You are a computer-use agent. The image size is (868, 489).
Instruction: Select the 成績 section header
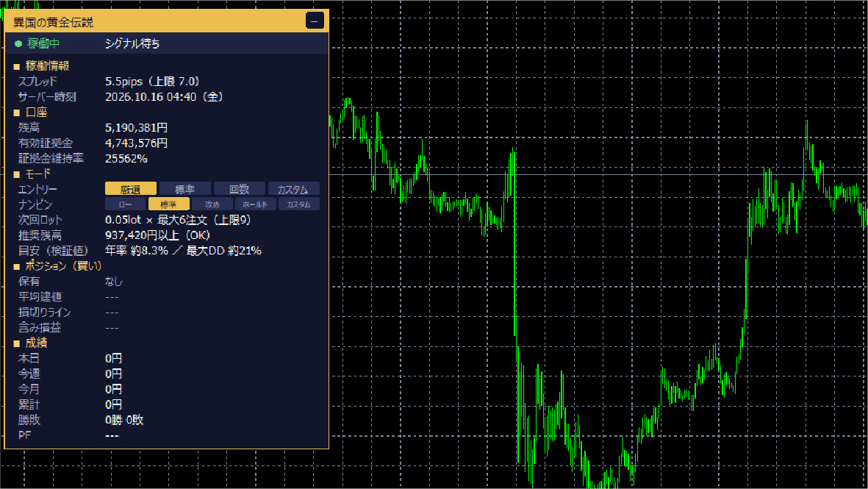point(36,343)
